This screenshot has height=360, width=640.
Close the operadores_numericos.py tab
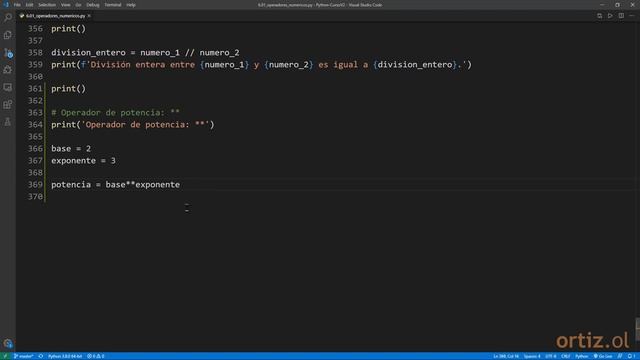point(89,16)
